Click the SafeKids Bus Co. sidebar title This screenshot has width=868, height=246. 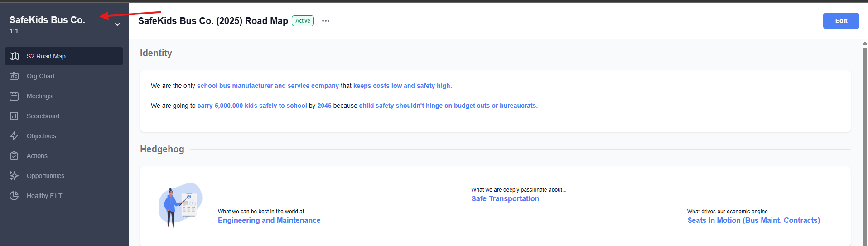[47, 20]
